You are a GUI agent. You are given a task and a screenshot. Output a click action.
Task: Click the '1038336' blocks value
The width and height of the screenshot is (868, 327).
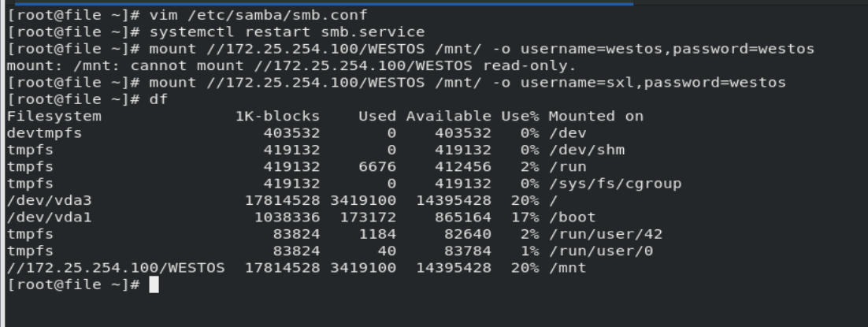pos(287,217)
